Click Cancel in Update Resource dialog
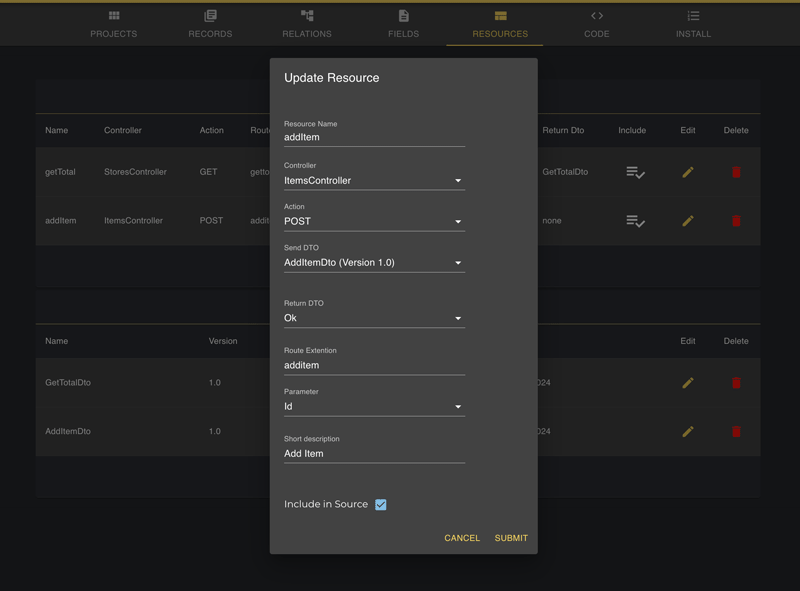This screenshot has width=800, height=591. point(462,538)
